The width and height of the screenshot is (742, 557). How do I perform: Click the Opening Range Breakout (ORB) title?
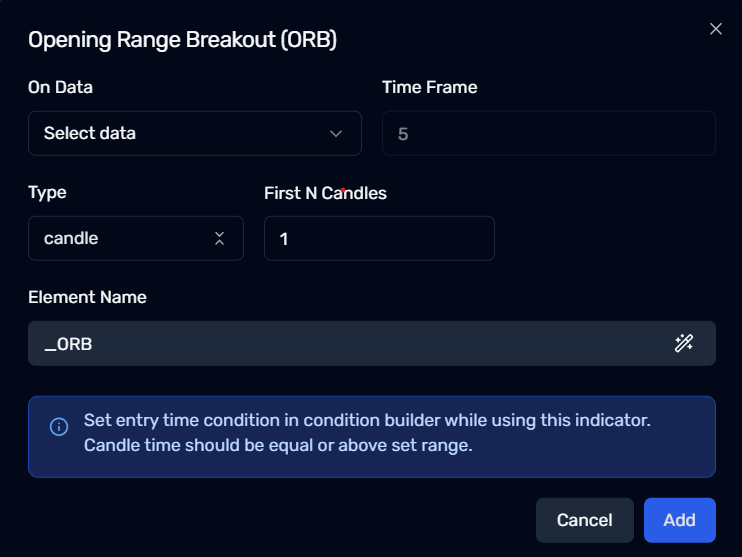pos(182,40)
